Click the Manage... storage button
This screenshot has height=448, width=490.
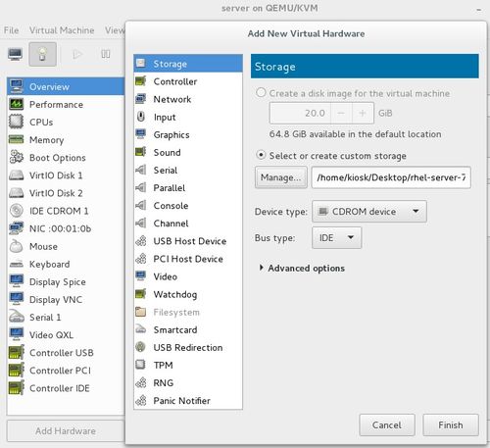tap(281, 177)
